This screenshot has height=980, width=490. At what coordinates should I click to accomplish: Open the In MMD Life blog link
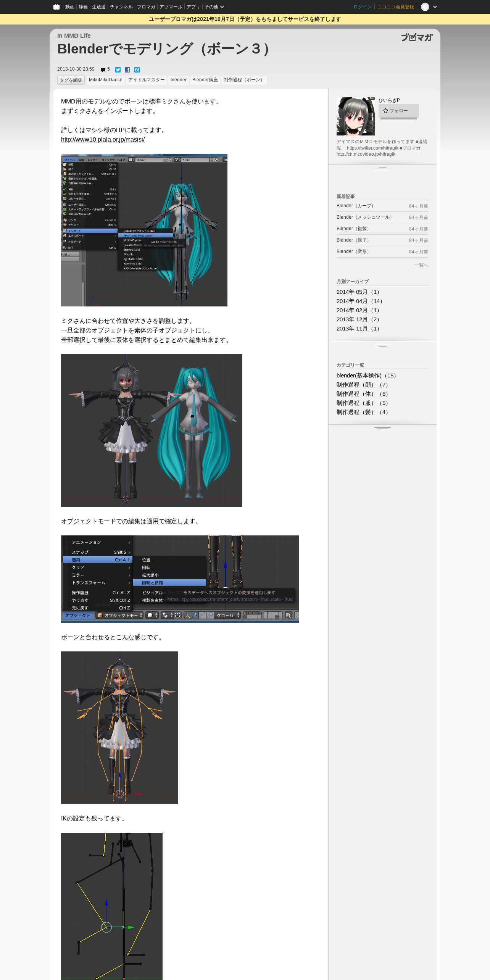pyautogui.click(x=74, y=36)
